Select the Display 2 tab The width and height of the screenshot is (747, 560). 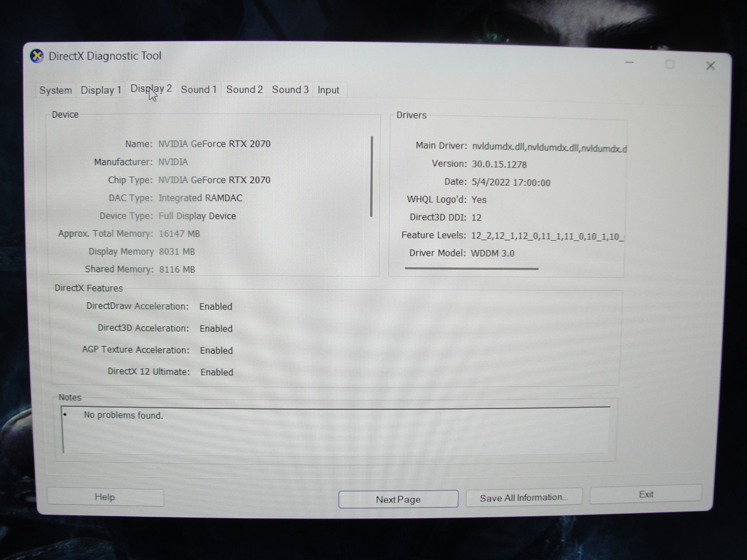(151, 89)
